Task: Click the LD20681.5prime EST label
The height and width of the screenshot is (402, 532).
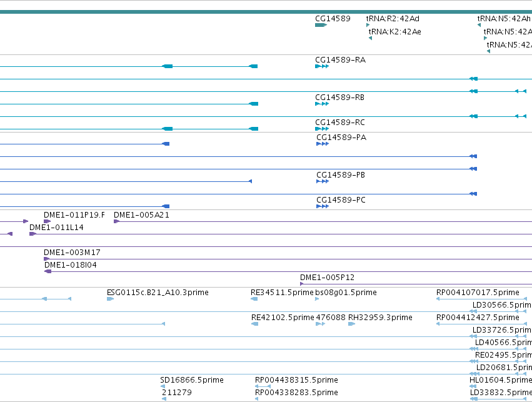Action: pyautogui.click(x=504, y=368)
